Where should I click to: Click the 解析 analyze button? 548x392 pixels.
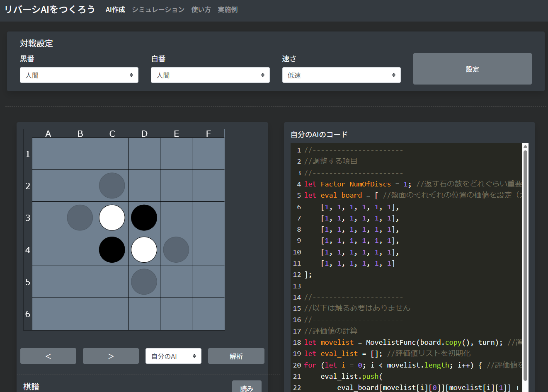[236, 356]
